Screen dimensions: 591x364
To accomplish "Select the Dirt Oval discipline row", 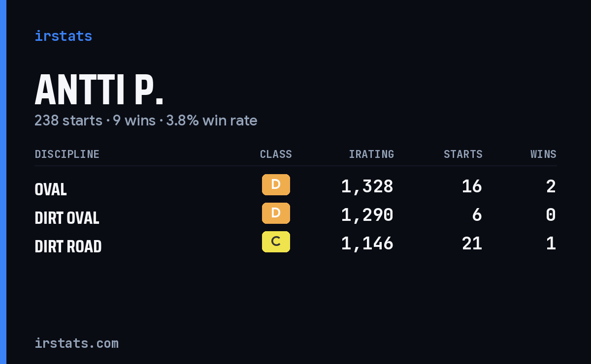I will click(x=295, y=215).
